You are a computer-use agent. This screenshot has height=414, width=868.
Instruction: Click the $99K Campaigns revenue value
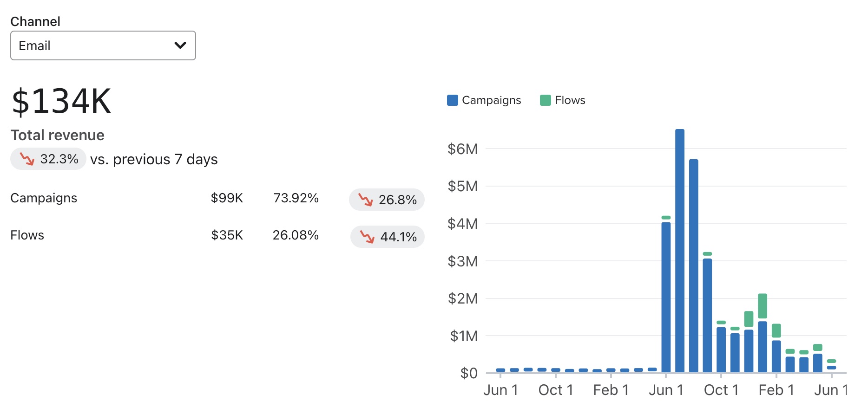[227, 198]
